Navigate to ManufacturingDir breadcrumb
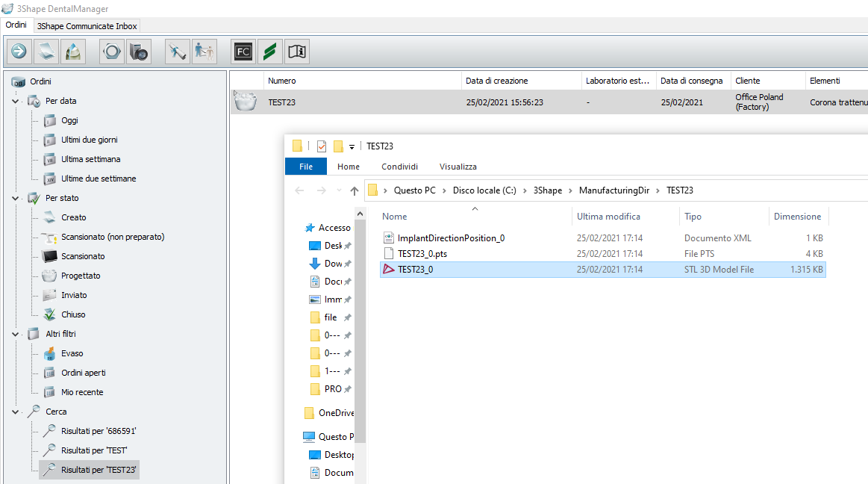This screenshot has height=484, width=868. click(x=614, y=190)
